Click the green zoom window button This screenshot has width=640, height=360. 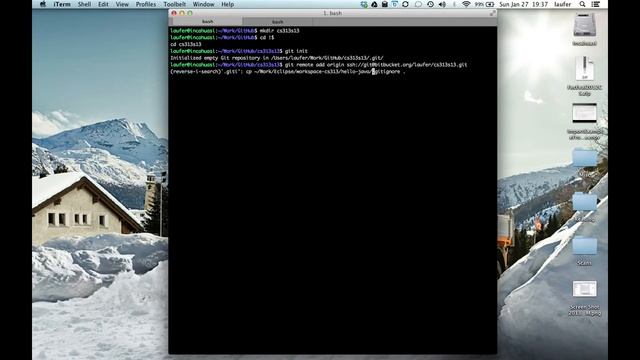point(190,13)
